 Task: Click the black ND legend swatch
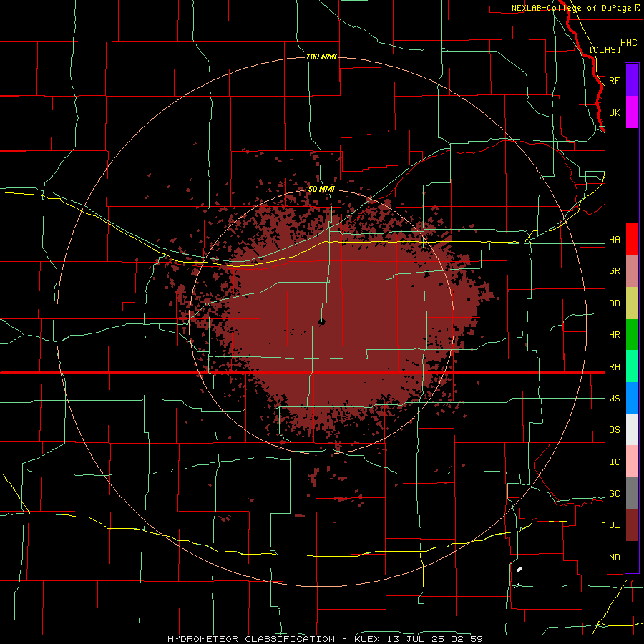[x=632, y=557]
